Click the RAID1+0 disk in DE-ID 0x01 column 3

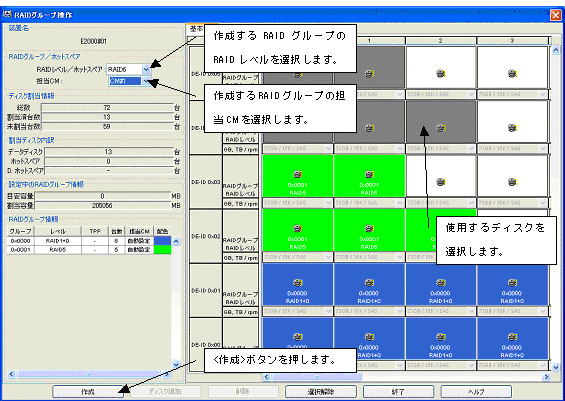(x=512, y=285)
